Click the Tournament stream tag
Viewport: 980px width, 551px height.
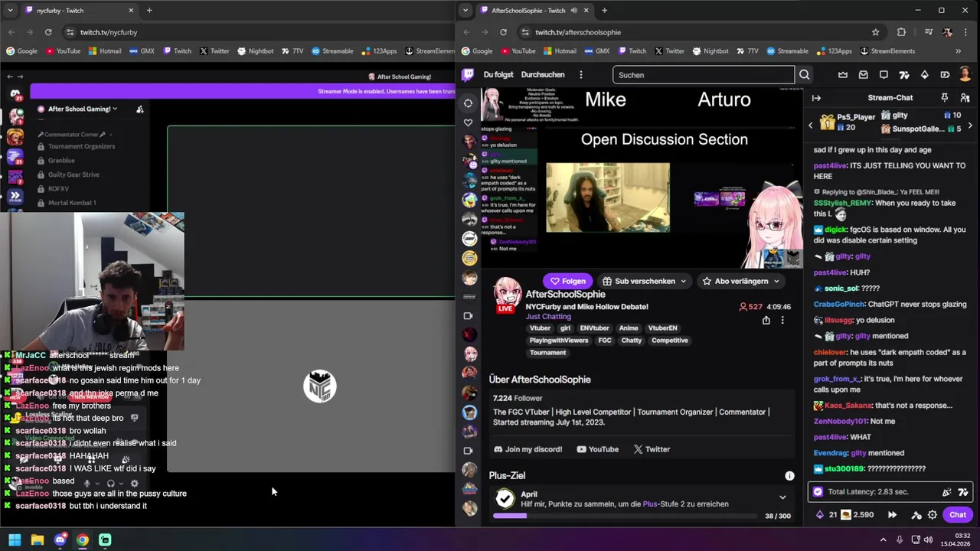[x=547, y=353]
